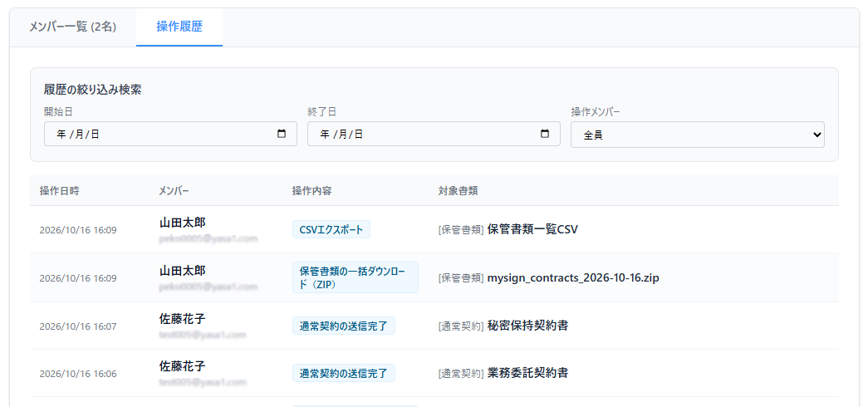
Task: Click the [保管書類] tag beside 保管書類一覧CSV
Action: [x=461, y=230]
